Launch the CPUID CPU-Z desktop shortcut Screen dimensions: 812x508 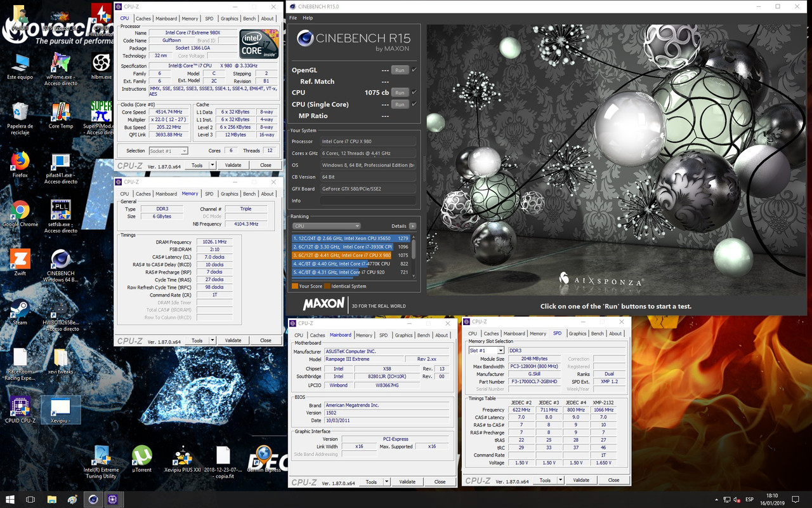pyautogui.click(x=20, y=410)
